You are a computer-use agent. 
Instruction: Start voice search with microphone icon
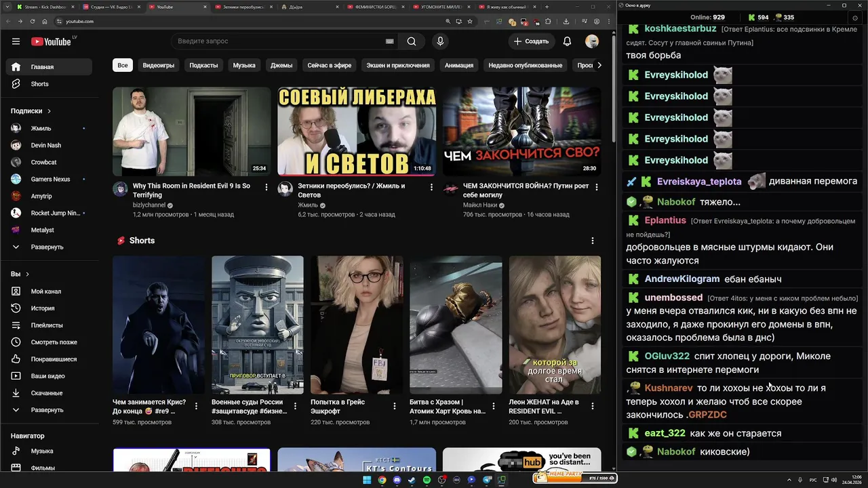click(x=440, y=41)
